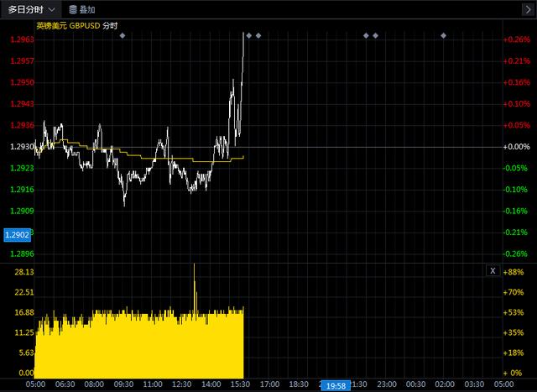Click the 12:30 time axis label
The width and height of the screenshot is (537, 392).
[x=181, y=384]
